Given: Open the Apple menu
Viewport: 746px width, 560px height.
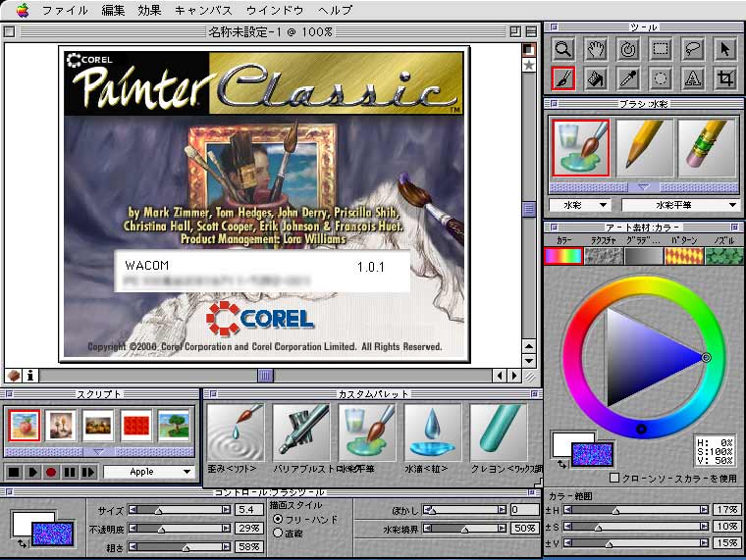Looking at the screenshot, I should [23, 10].
